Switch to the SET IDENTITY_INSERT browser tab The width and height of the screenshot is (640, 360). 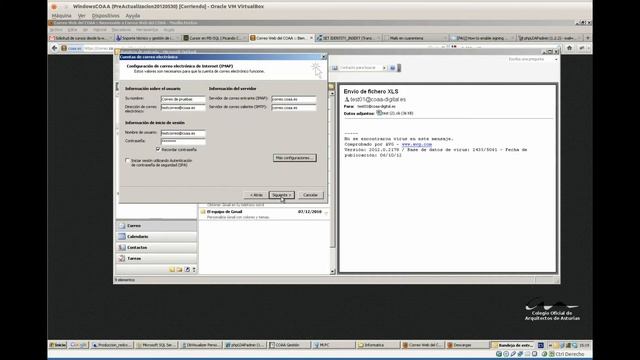coord(348,38)
